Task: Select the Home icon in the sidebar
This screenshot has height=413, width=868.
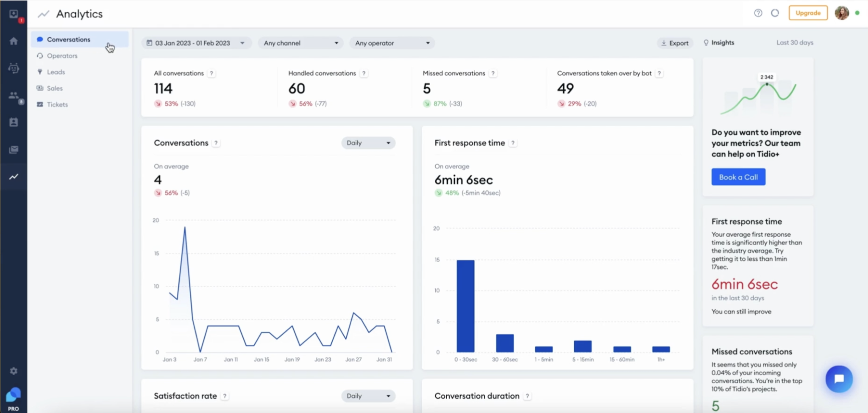Action: (x=14, y=40)
